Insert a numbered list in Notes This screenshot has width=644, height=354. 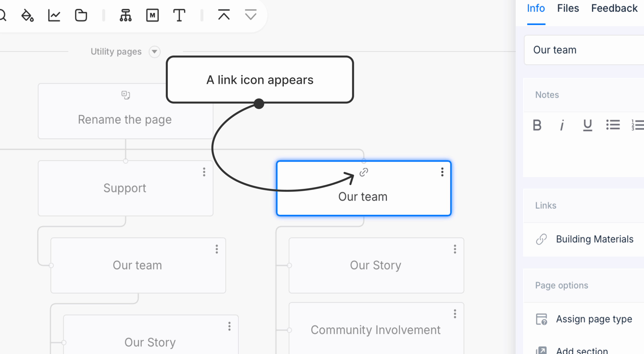(638, 125)
